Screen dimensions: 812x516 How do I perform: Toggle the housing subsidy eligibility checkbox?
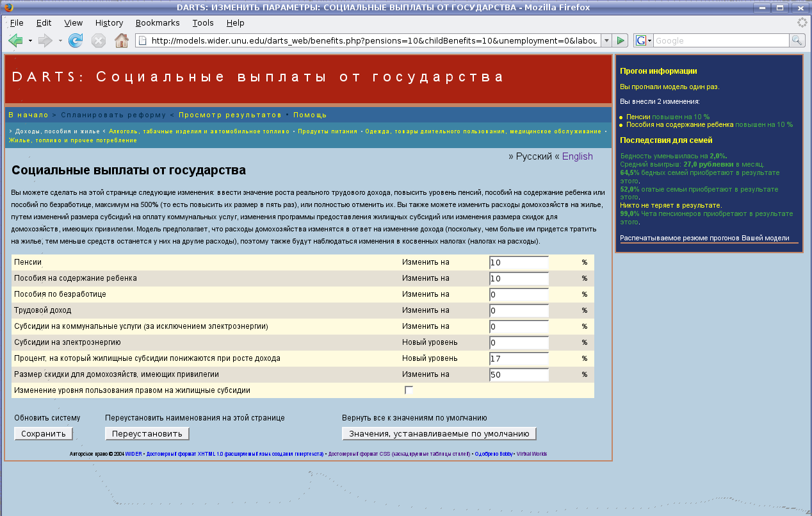[x=409, y=390]
